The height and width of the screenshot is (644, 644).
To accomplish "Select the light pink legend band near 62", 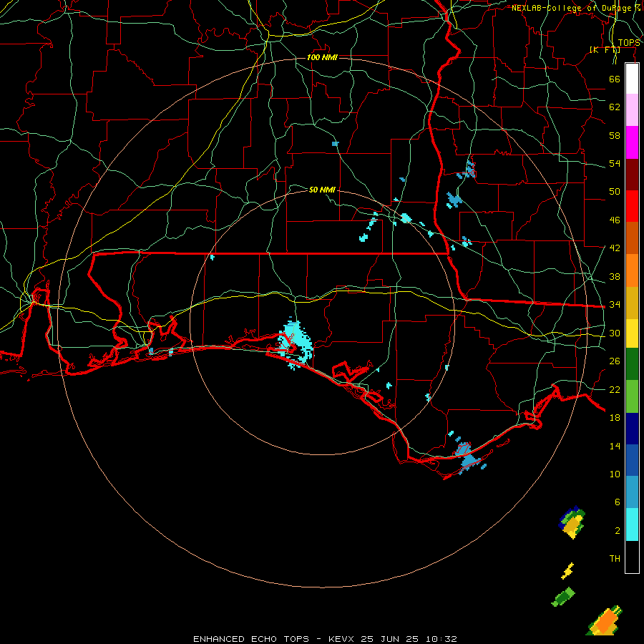I will pyautogui.click(x=632, y=109).
